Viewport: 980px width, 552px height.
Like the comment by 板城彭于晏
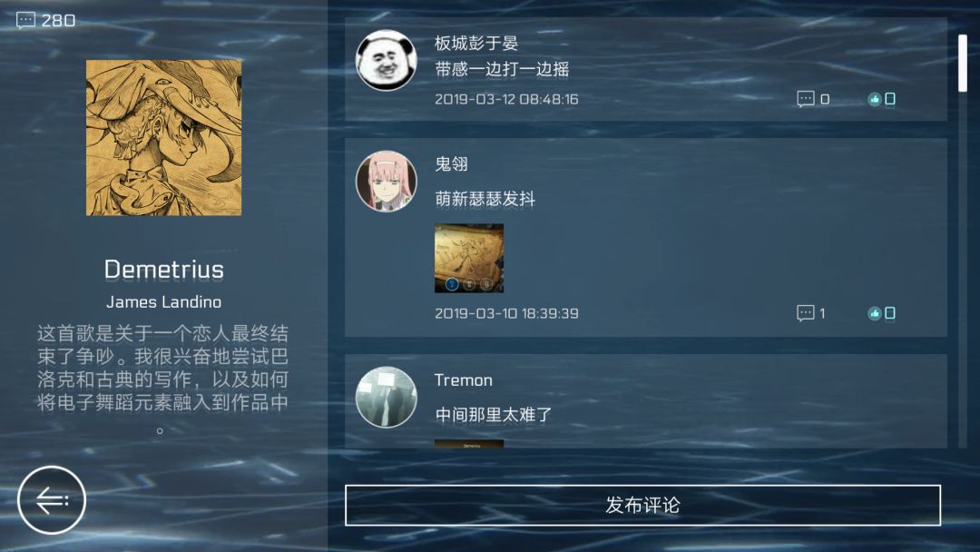[881, 99]
